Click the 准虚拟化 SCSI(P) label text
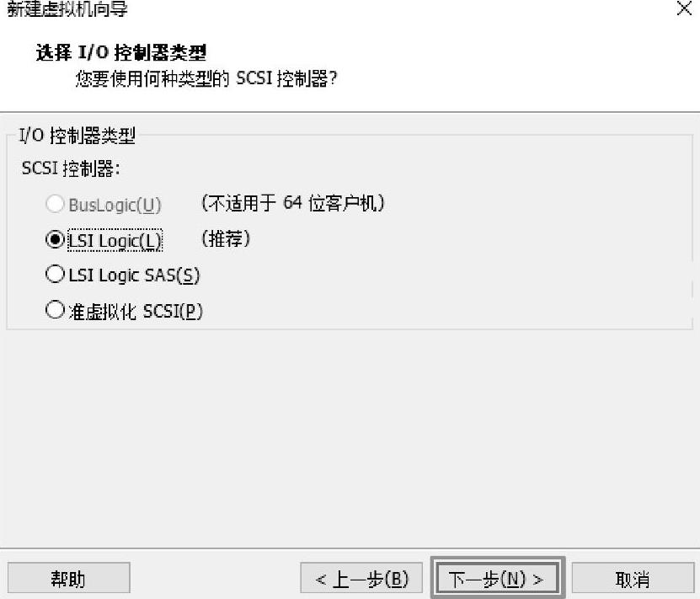The height and width of the screenshot is (599, 700). [136, 311]
